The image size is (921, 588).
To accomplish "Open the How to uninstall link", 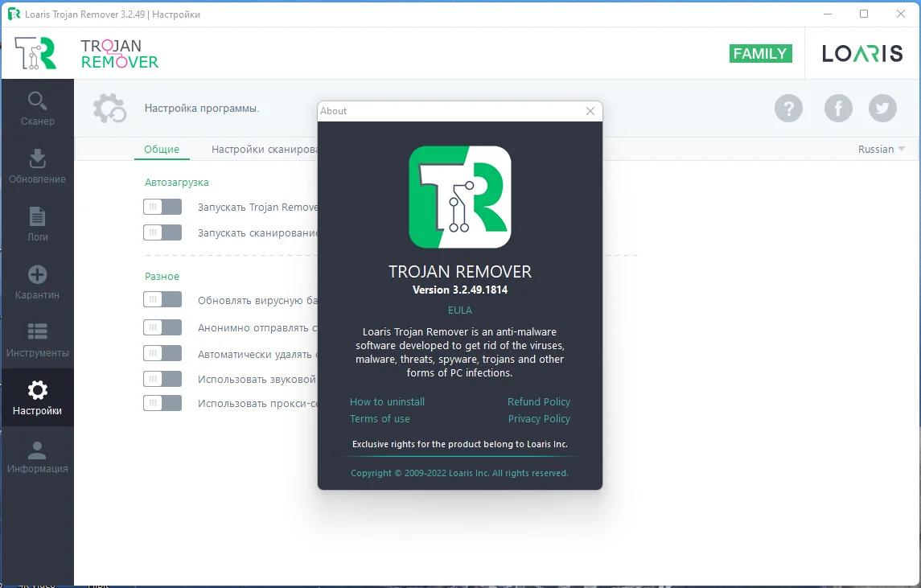I will click(387, 402).
